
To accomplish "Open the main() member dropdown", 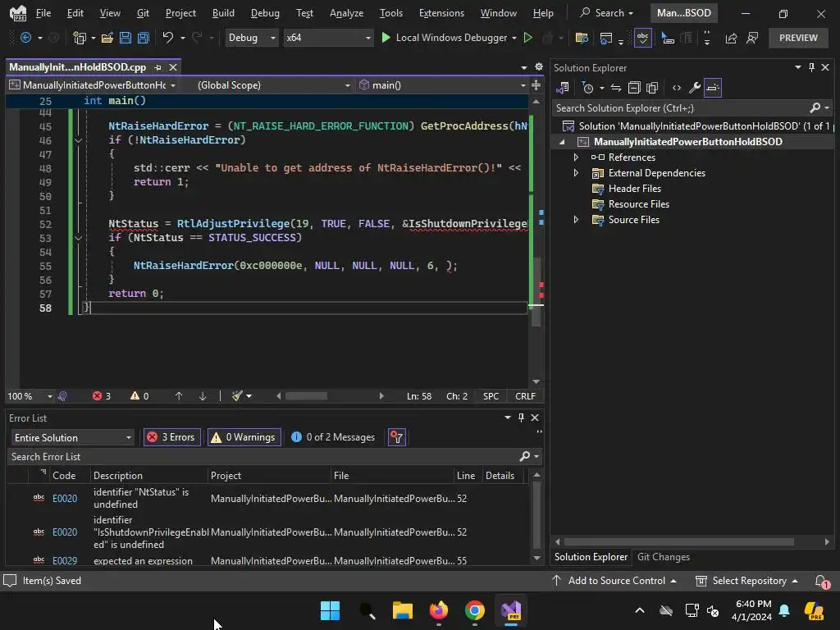I will tap(442, 85).
